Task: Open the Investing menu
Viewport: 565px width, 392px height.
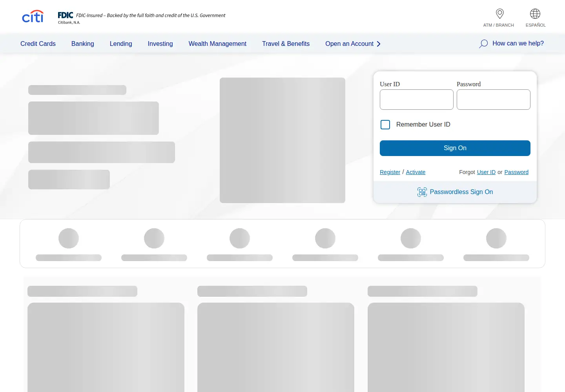Action: pos(160,44)
